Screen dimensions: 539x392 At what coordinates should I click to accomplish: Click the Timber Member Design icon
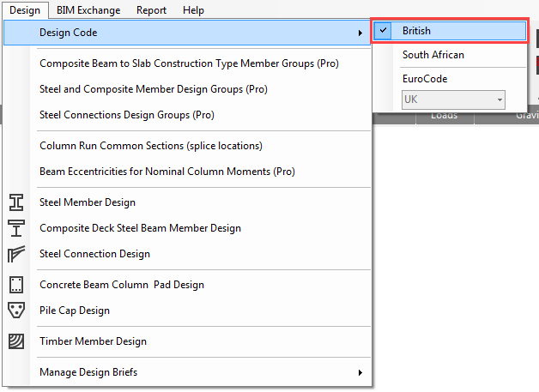[x=16, y=341]
